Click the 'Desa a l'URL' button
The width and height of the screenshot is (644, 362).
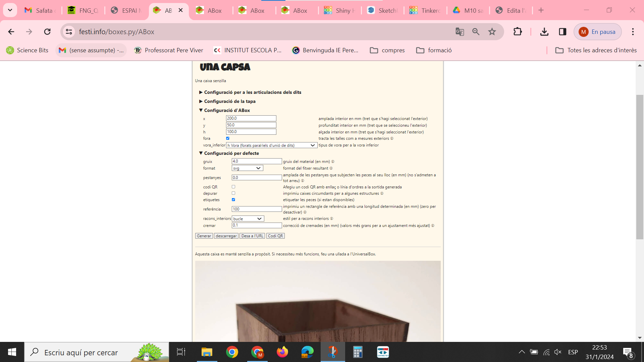pyautogui.click(x=252, y=236)
